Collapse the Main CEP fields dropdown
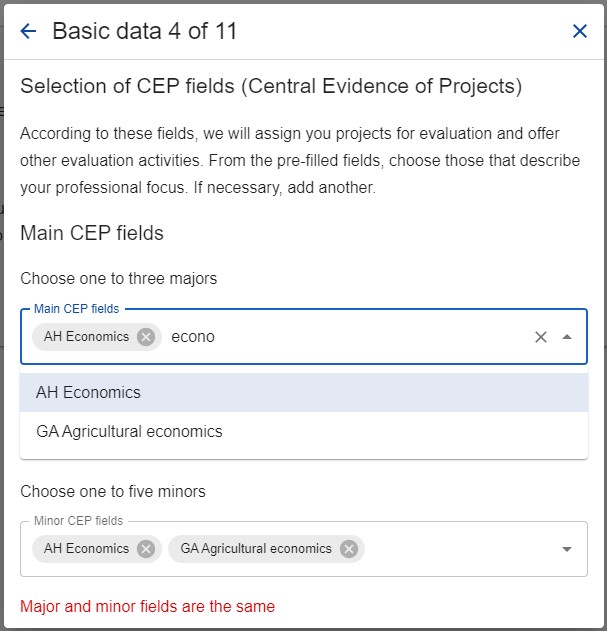607x631 pixels. click(x=567, y=337)
